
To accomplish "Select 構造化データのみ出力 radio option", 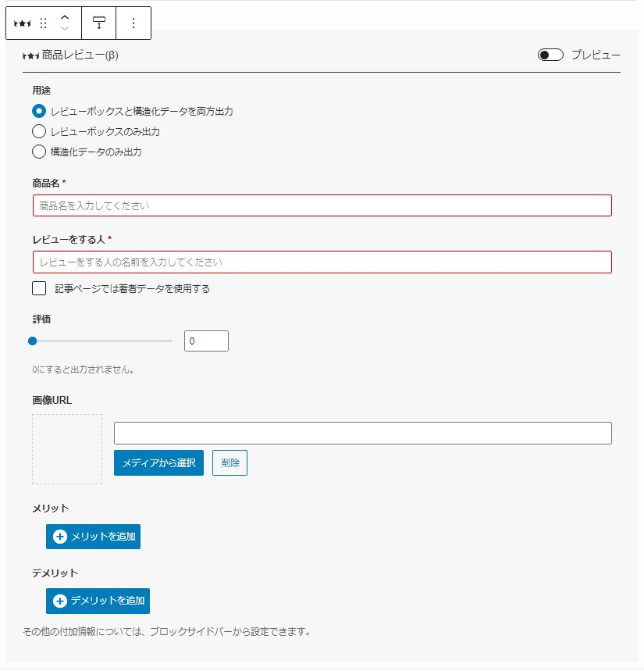I will coord(39,152).
